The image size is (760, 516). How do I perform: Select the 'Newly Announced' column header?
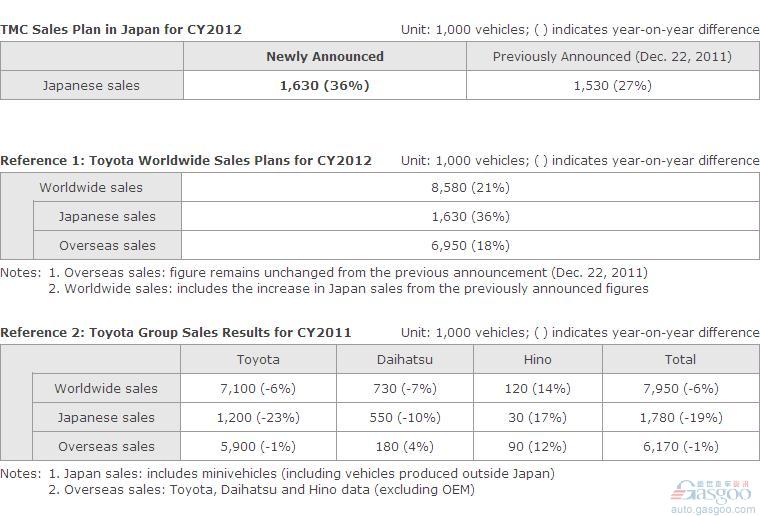(325, 56)
